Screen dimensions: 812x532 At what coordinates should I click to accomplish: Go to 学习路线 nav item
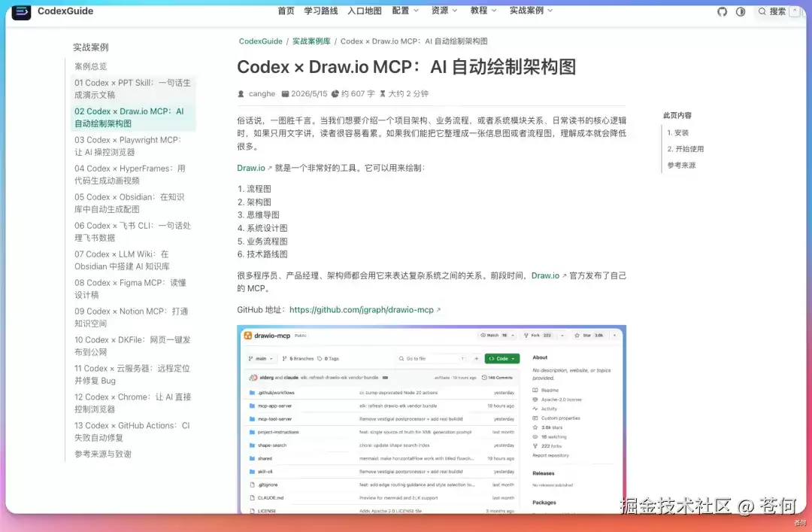click(x=320, y=11)
